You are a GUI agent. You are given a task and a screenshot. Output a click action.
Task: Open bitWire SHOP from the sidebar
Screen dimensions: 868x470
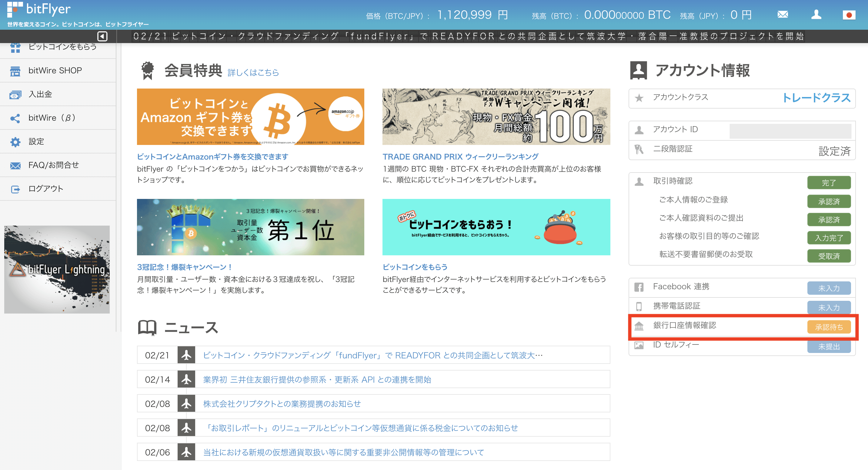pos(55,70)
